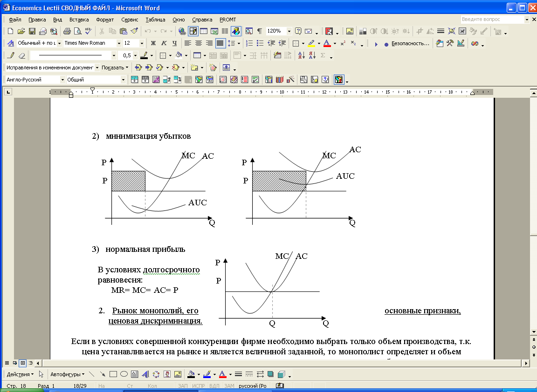Insert picture with the image icon
The image size is (537, 392).
[350, 32]
